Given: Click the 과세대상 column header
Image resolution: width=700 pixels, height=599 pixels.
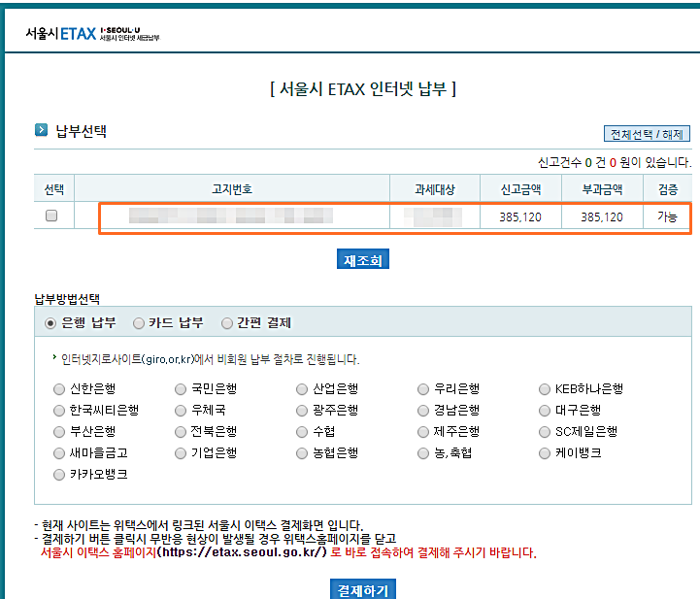Looking at the screenshot, I should (x=435, y=188).
